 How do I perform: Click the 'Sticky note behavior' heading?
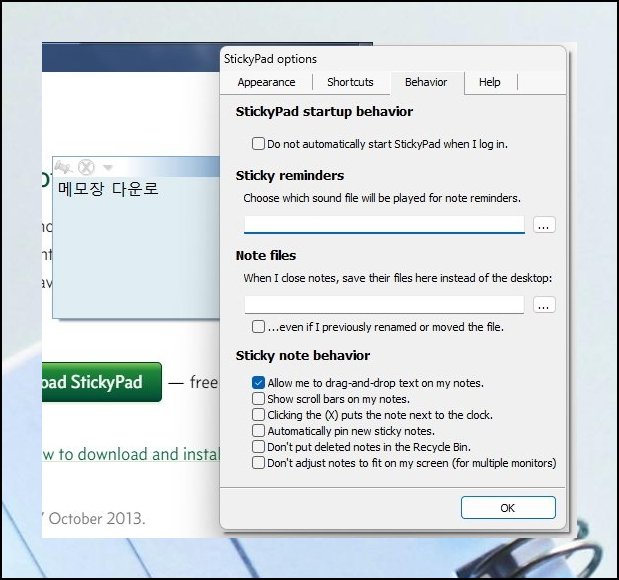303,355
